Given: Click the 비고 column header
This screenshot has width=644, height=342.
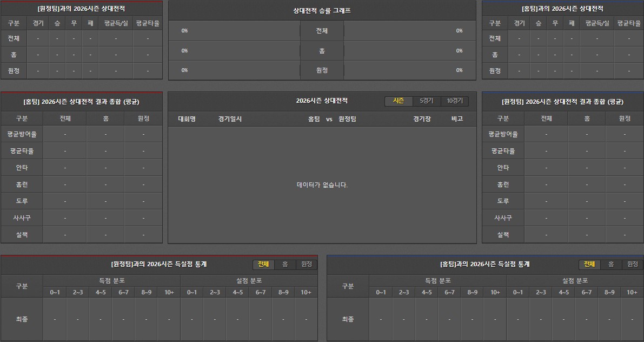Looking at the screenshot, I should [x=457, y=119].
